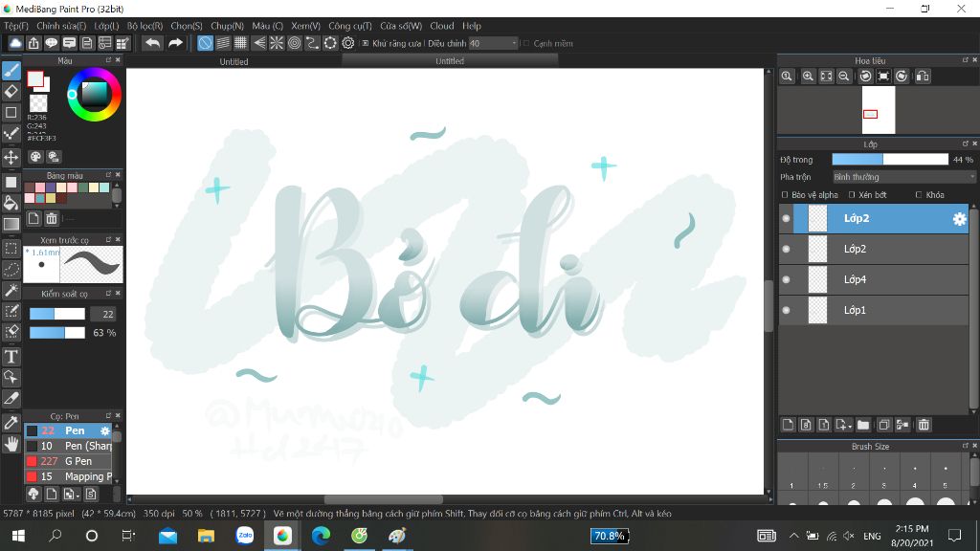Open Bộ lọc(R) filter menu
Viewport: 980px width, 551px height.
(145, 26)
